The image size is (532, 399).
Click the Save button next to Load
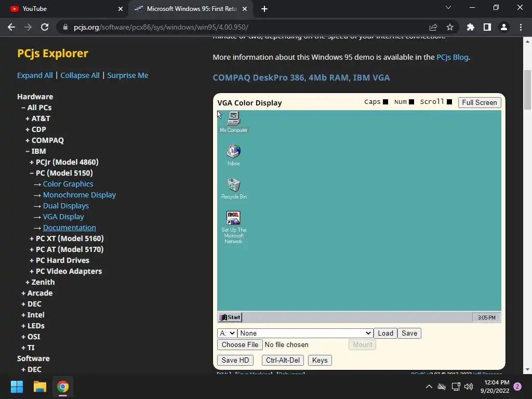click(x=409, y=333)
